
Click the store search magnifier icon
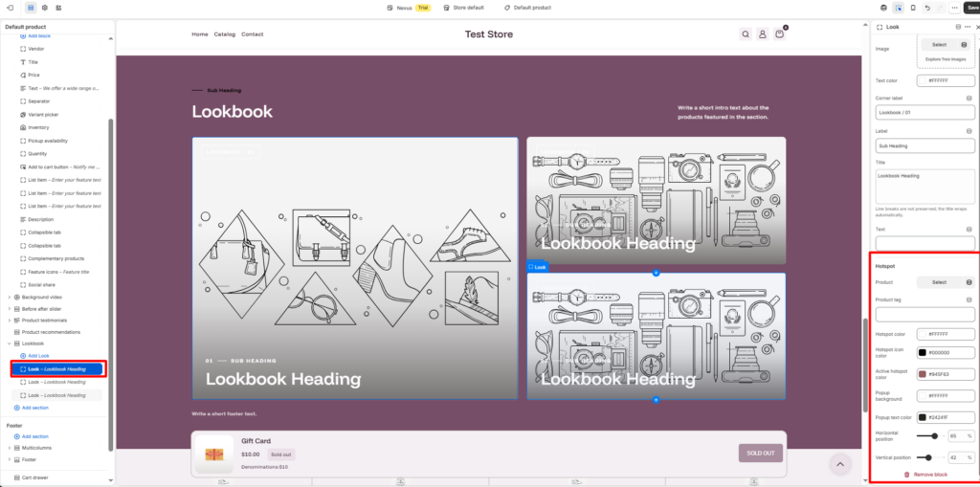pos(745,34)
